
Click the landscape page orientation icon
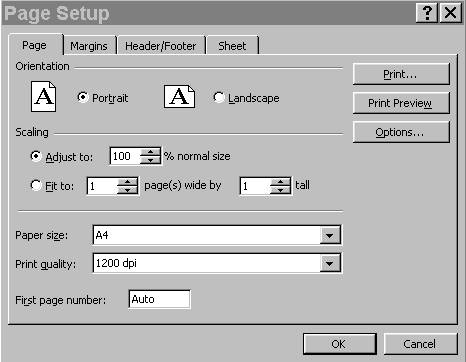coord(179,96)
